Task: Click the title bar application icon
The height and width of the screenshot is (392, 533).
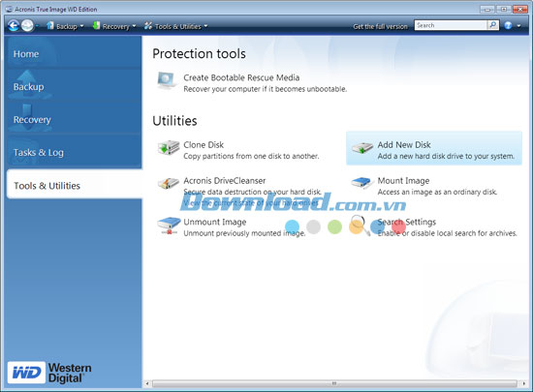Action: click(9, 9)
